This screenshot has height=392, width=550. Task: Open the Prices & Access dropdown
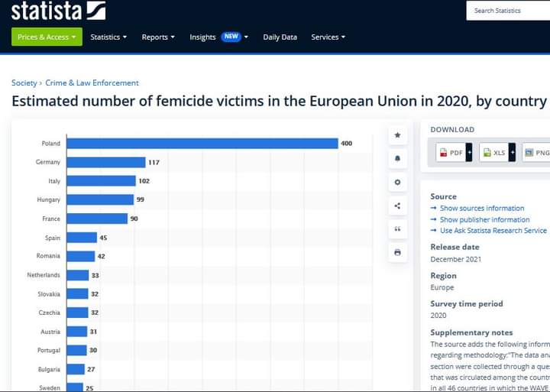point(47,37)
